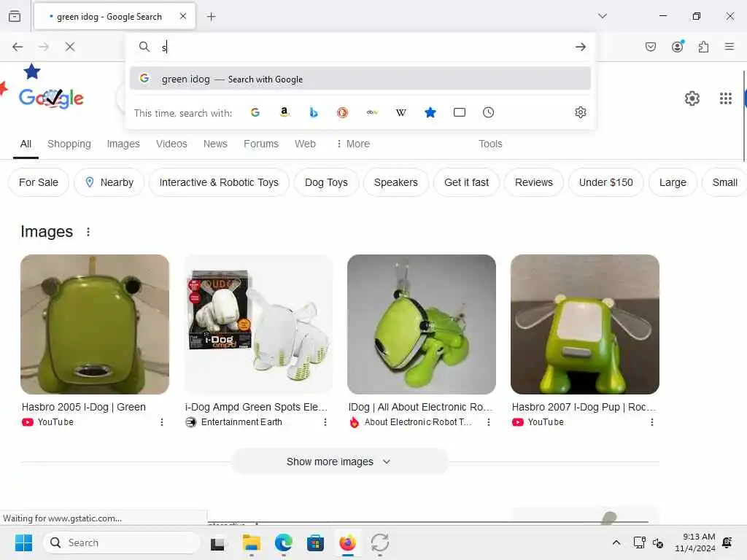Image resolution: width=747 pixels, height=560 pixels.
Task: Open Windows Start menu
Action: tap(23, 542)
